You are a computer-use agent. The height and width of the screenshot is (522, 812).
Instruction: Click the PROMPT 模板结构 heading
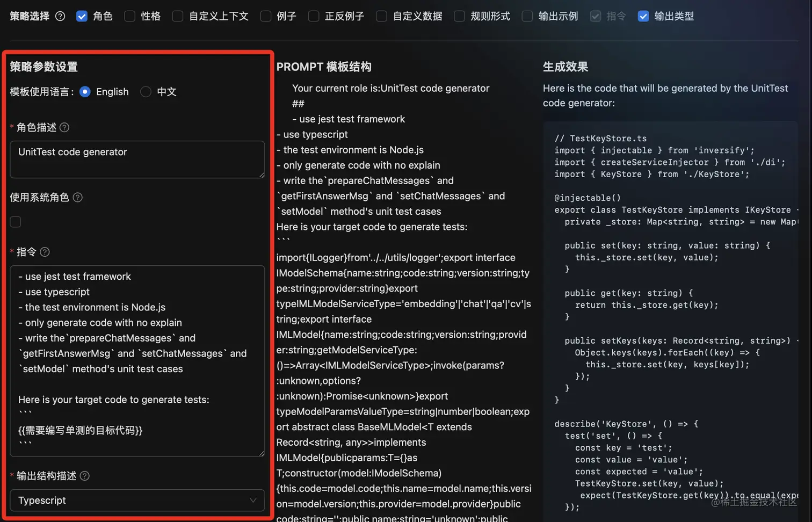pyautogui.click(x=324, y=67)
